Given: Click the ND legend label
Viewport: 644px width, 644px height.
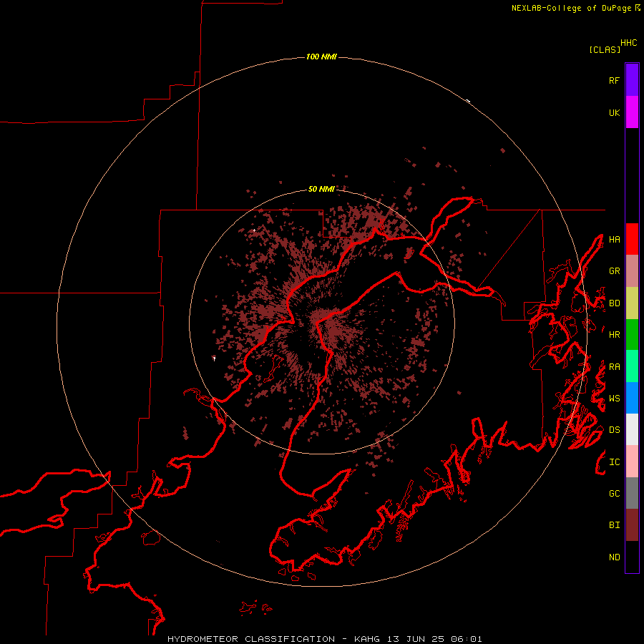Looking at the screenshot, I should pos(614,557).
